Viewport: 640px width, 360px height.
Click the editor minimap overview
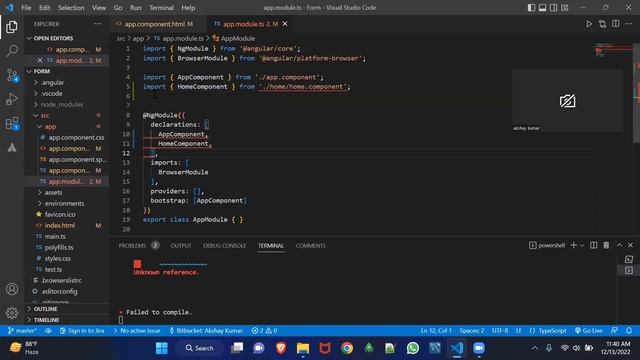coord(612,51)
